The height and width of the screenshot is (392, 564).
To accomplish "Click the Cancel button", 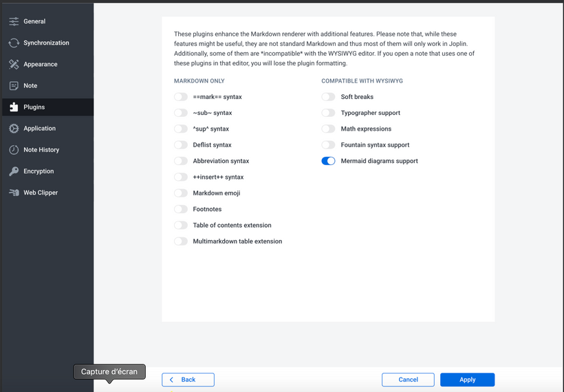I will tap(408, 380).
